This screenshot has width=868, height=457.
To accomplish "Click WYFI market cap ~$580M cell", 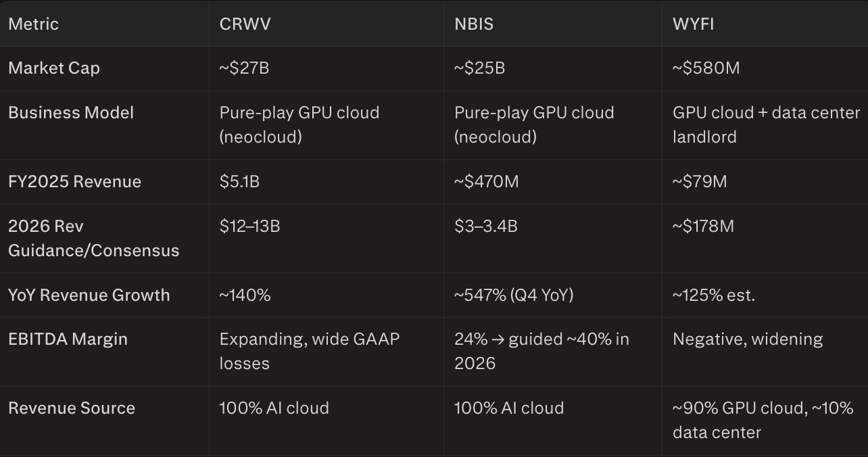I will [706, 68].
